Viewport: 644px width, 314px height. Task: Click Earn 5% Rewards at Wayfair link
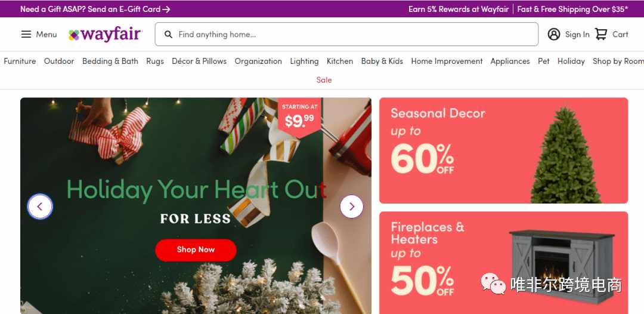[459, 9]
